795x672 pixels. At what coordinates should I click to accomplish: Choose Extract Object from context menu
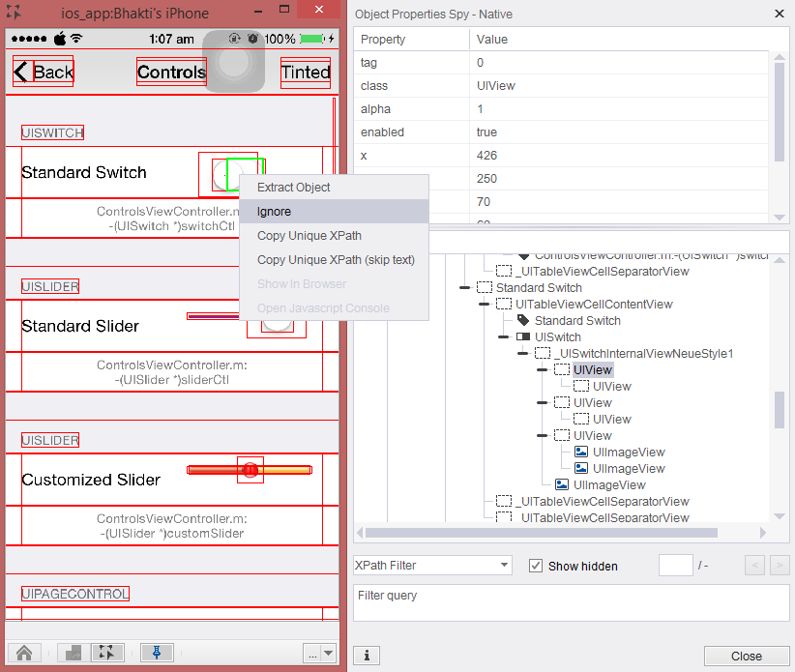[293, 188]
